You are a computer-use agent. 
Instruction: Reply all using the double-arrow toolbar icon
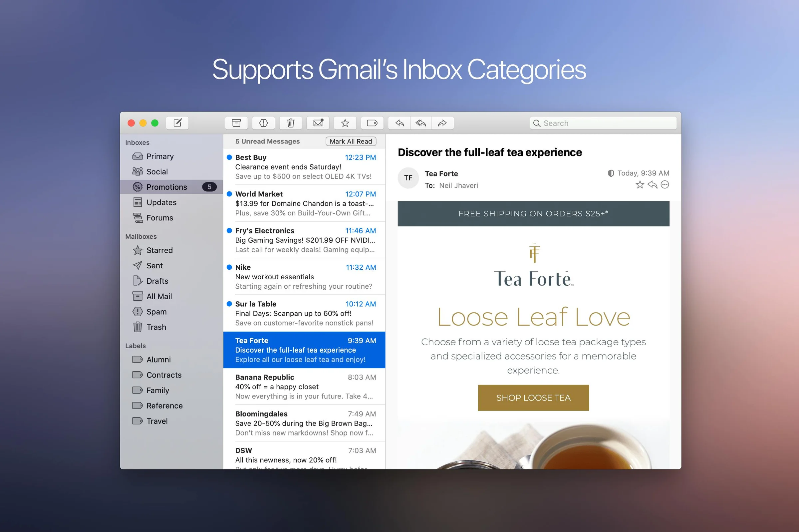(x=421, y=123)
